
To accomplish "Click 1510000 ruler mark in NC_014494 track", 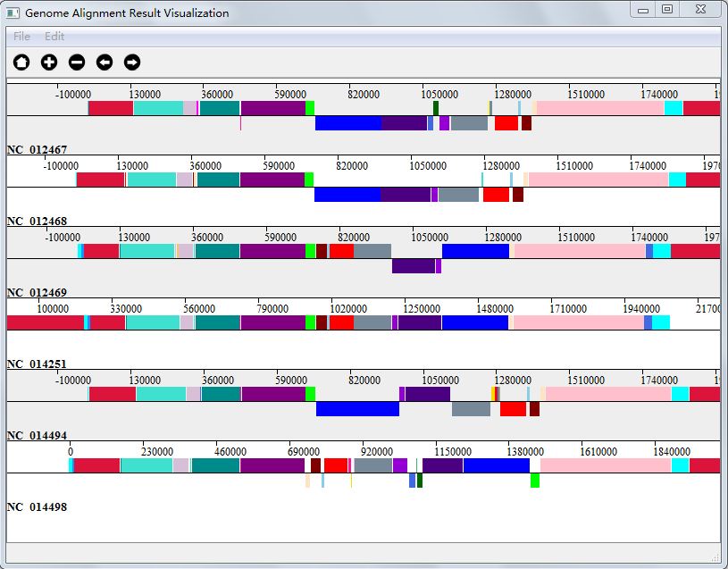I will (586, 381).
